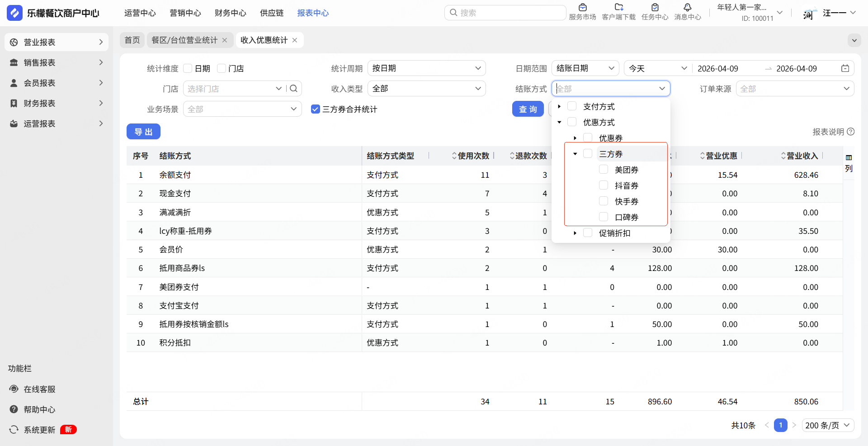Open the 服务市场 service market icon
Viewport: 868px width, 446px height.
(x=582, y=8)
